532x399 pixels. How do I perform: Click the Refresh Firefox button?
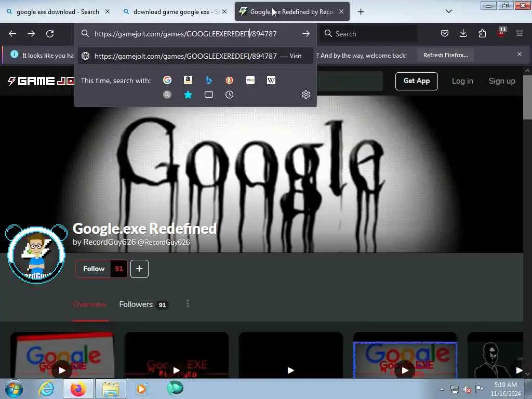(445, 55)
